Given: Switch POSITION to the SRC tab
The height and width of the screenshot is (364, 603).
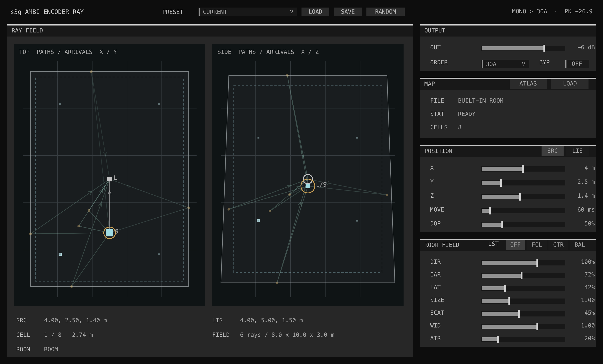Looking at the screenshot, I should 552,151.
